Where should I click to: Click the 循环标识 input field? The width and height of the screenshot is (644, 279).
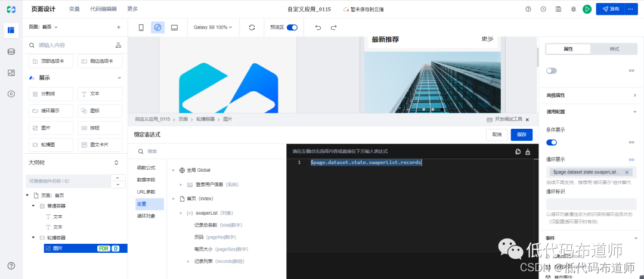591,204
